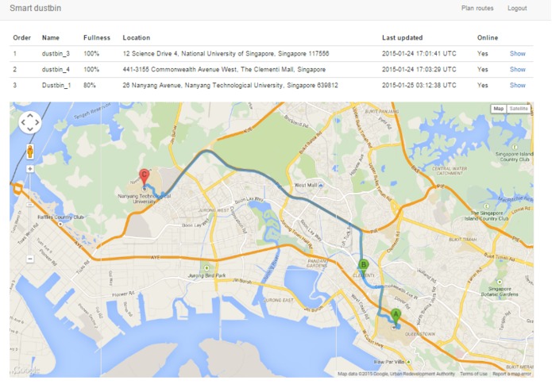Click the 12 Science Drive 4 address

click(226, 53)
